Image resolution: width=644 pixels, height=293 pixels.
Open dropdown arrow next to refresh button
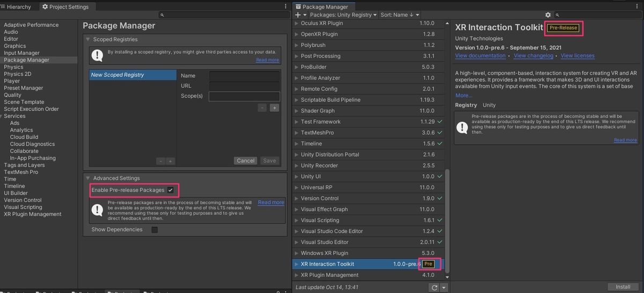(444, 288)
